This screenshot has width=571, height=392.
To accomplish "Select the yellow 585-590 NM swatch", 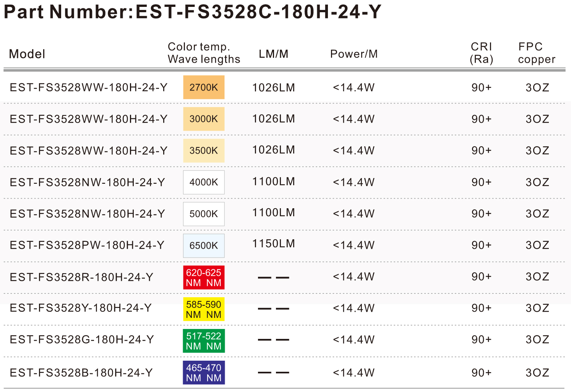I will [204, 309].
